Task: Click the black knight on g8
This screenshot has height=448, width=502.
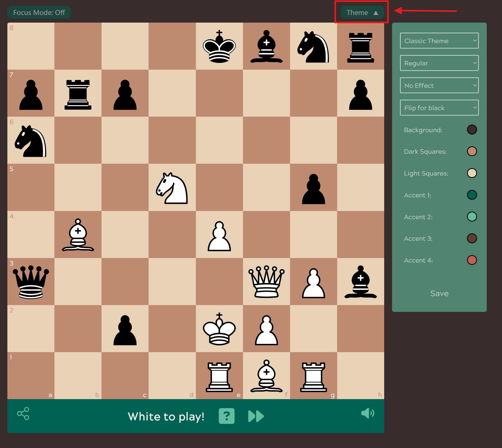Action: tap(313, 46)
